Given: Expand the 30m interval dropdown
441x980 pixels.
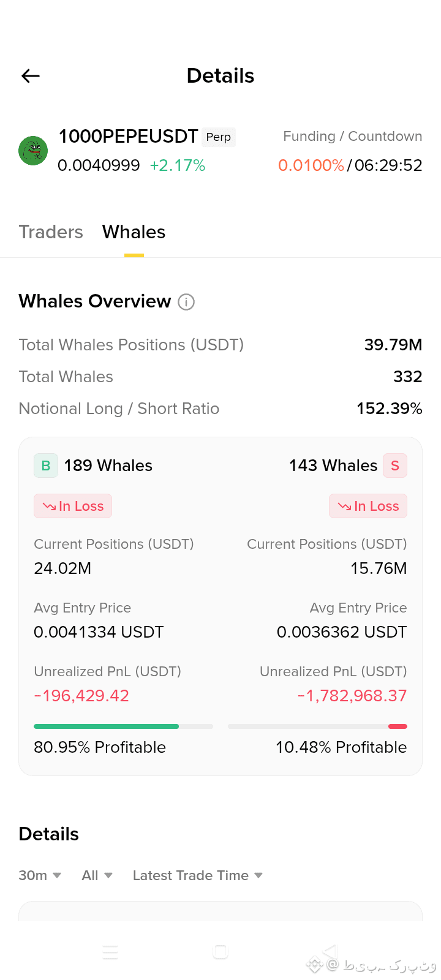Looking at the screenshot, I should click(x=40, y=875).
